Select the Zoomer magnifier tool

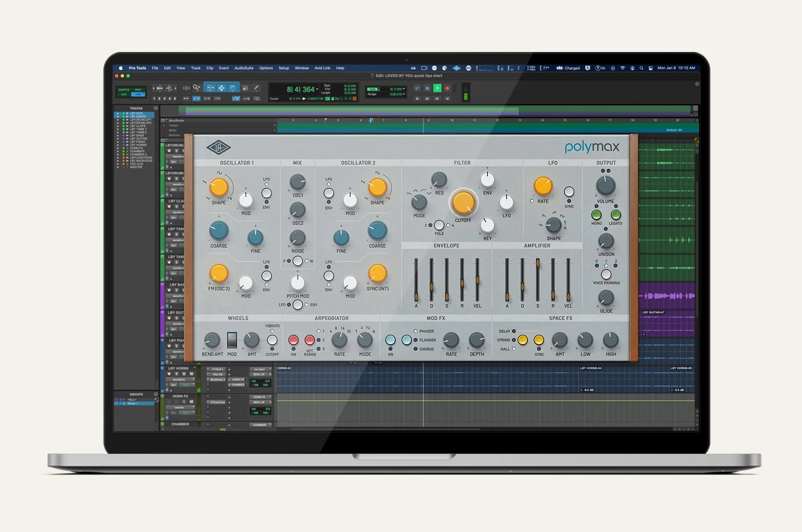click(196, 88)
